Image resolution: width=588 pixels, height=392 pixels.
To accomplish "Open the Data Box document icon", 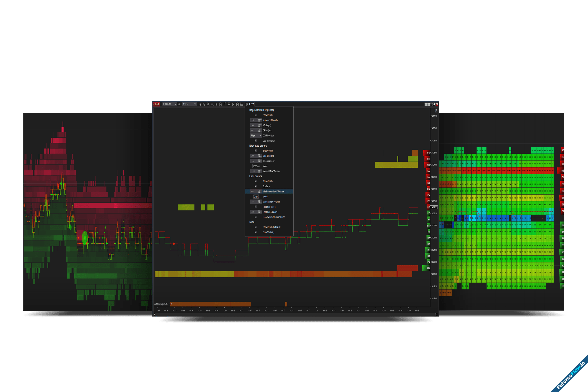I will tap(220, 104).
